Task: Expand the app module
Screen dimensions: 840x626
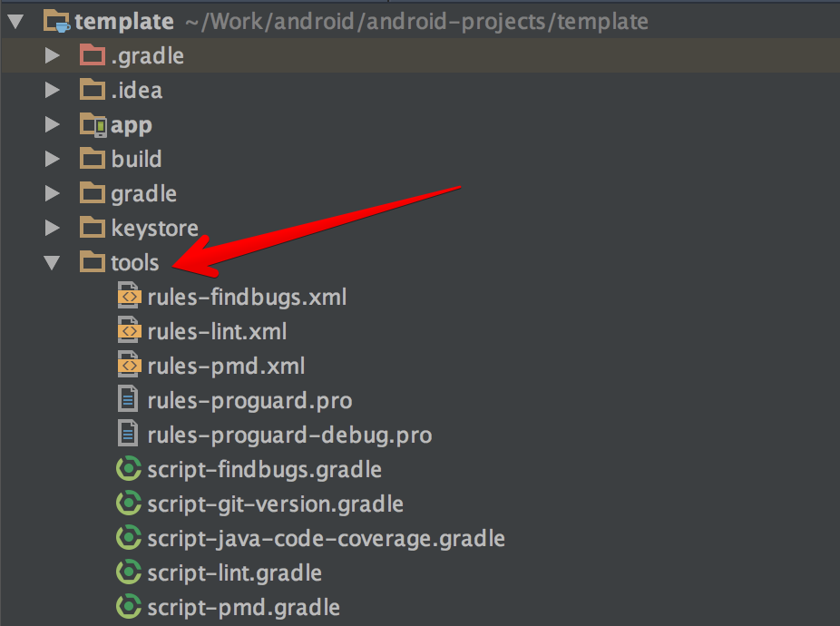Action: pos(52,125)
